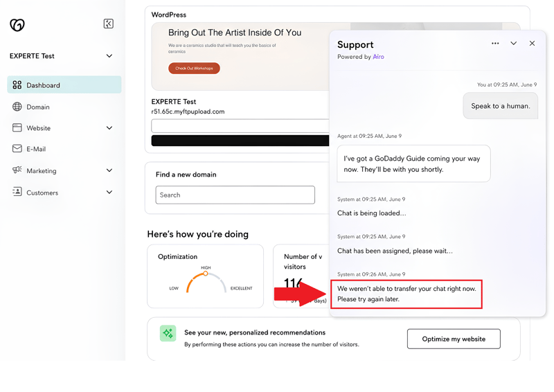Click the GoDaddy logo icon

click(x=17, y=25)
